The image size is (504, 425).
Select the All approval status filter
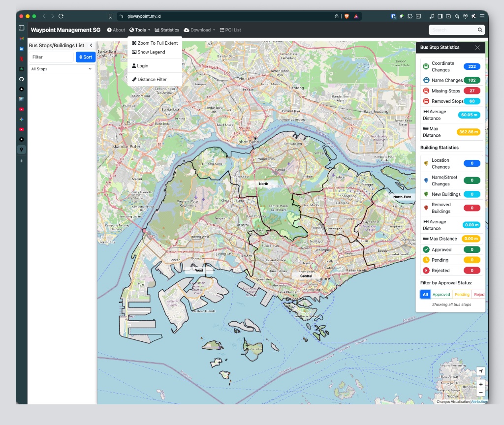[x=425, y=295]
